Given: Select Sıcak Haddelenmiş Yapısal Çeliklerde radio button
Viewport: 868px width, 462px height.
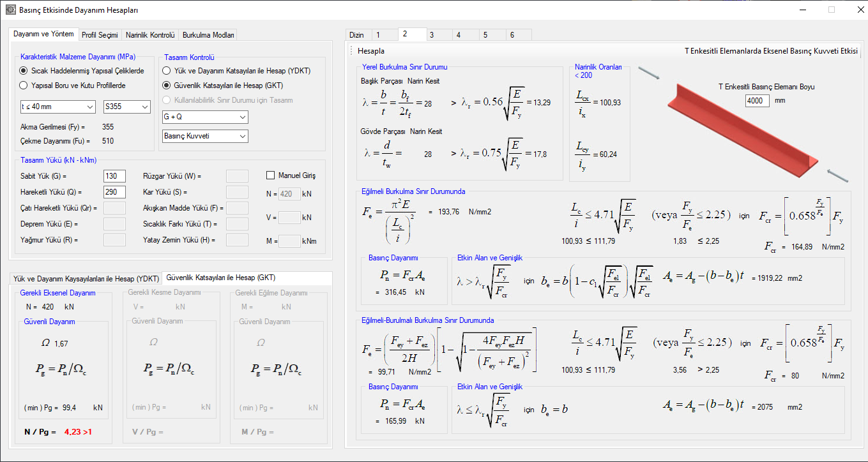Looking at the screenshot, I should click(x=82, y=71).
